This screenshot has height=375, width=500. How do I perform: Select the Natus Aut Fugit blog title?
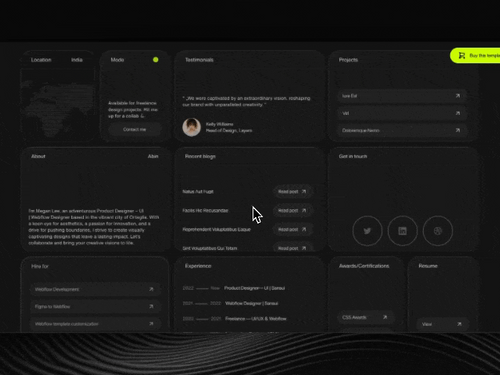[x=198, y=192]
